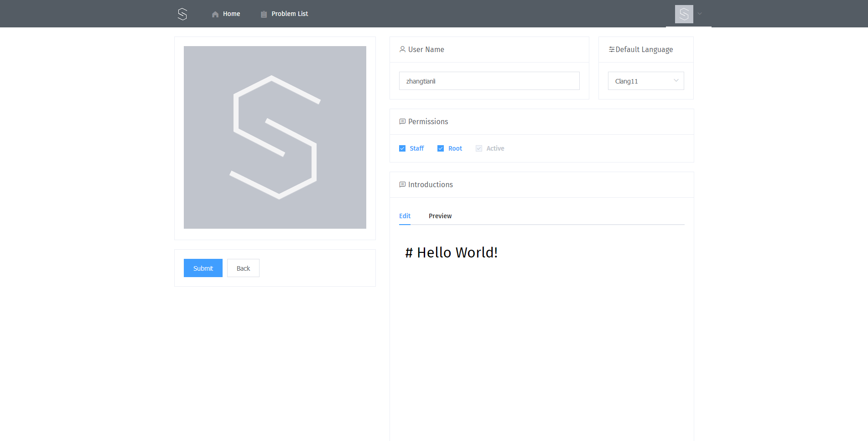Click the Introductions section icon

pyautogui.click(x=402, y=184)
